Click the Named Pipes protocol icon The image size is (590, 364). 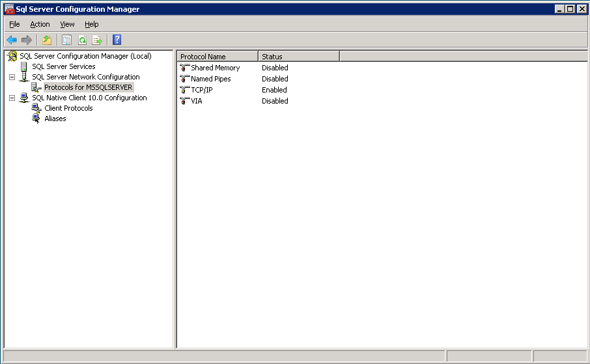[184, 79]
